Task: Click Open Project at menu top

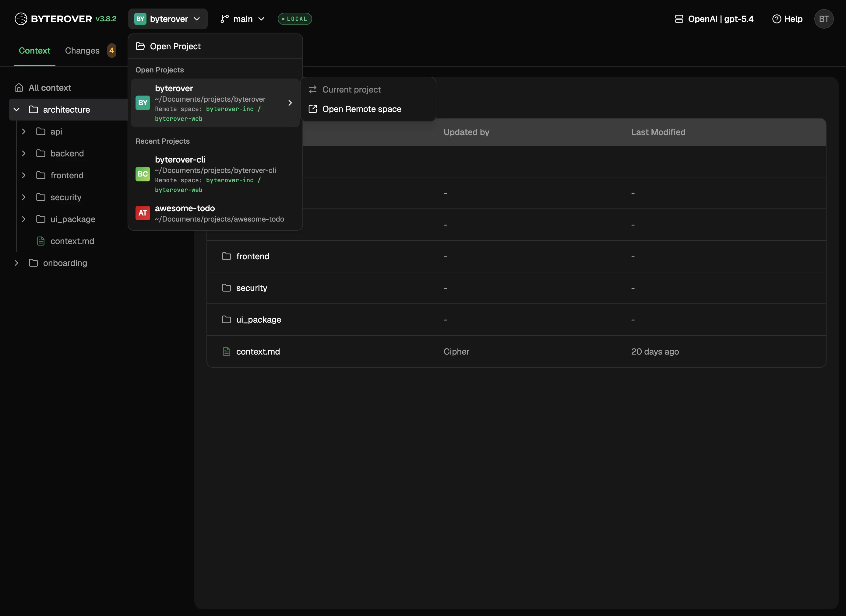Action: pos(175,46)
